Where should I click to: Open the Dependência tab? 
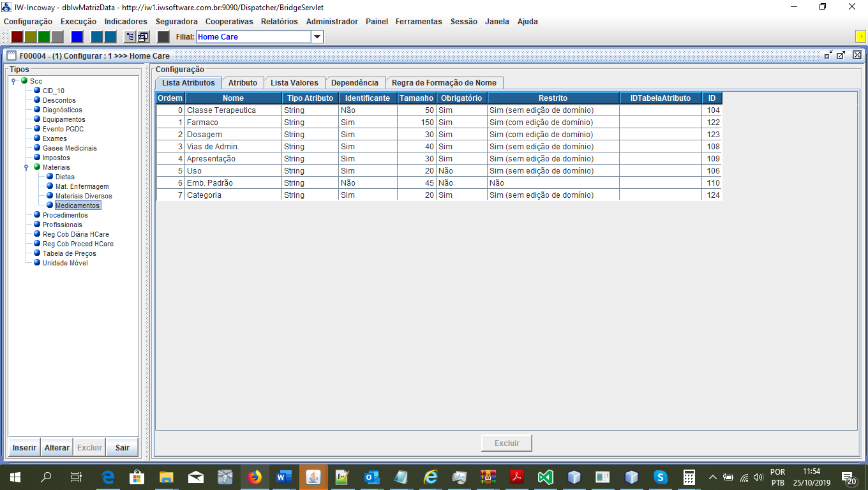click(355, 83)
